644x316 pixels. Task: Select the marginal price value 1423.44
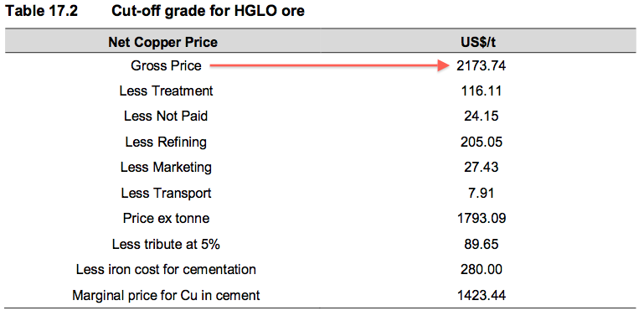(x=481, y=295)
